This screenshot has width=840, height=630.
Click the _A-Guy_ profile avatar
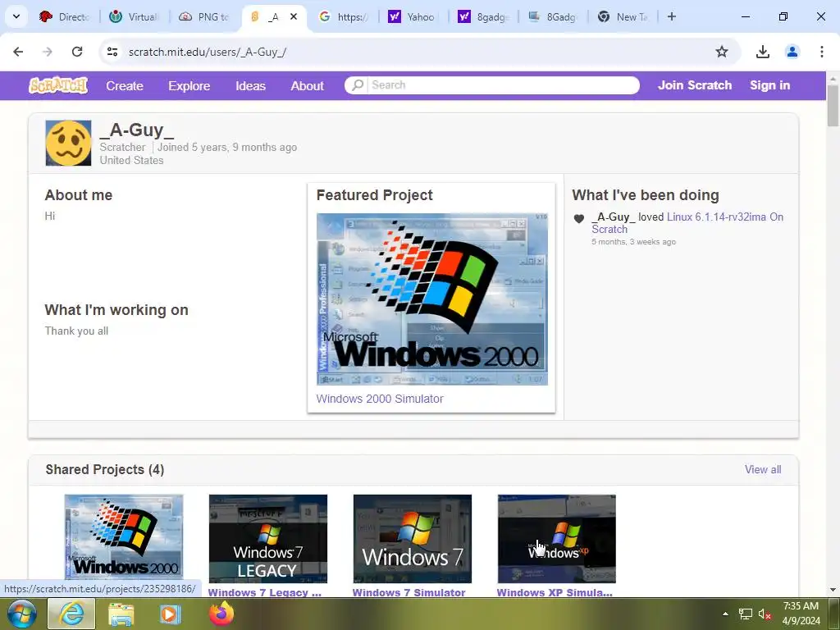69,143
